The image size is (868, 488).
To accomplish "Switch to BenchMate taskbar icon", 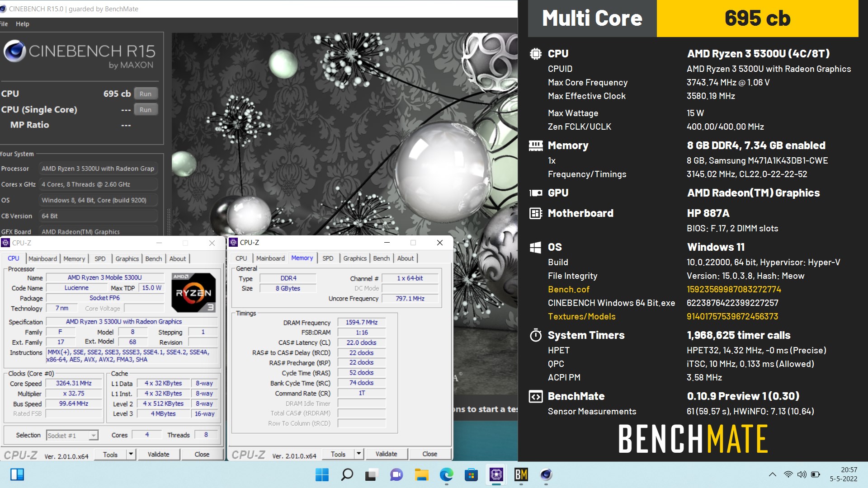I will tap(521, 474).
